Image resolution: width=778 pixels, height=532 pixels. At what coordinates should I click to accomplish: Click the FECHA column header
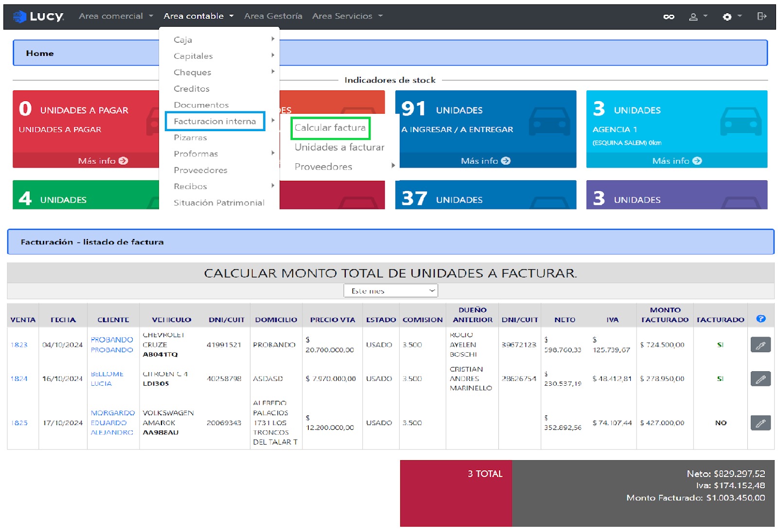(63, 320)
